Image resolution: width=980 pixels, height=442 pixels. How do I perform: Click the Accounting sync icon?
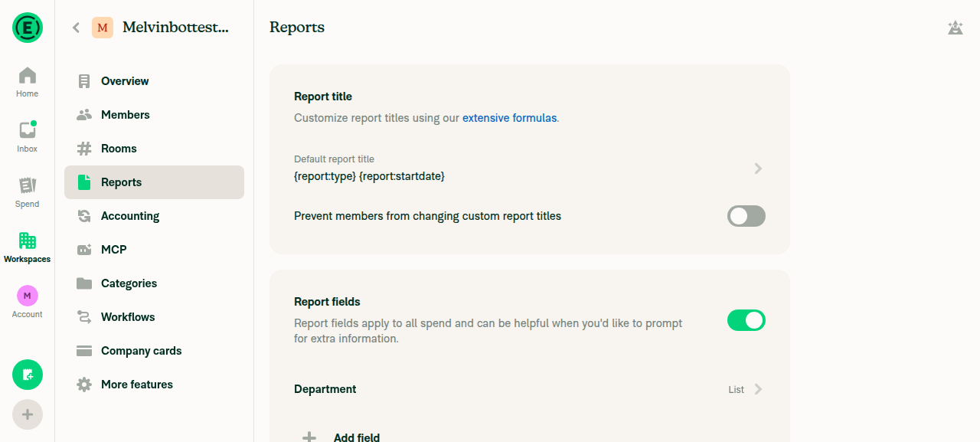coord(84,216)
